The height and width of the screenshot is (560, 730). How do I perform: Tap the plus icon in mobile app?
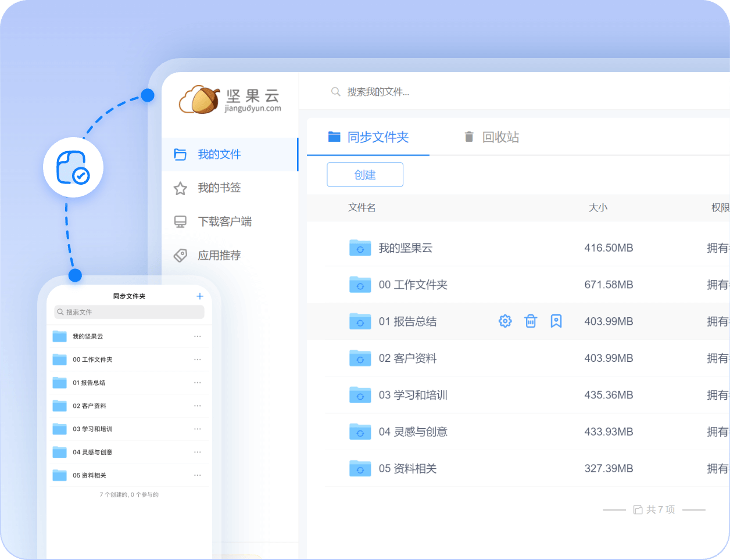tap(200, 296)
